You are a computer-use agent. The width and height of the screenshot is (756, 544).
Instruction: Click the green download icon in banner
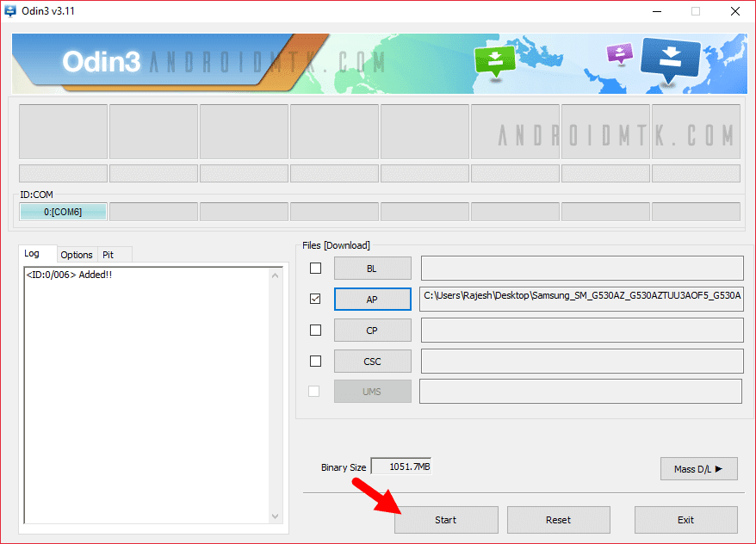[495, 62]
